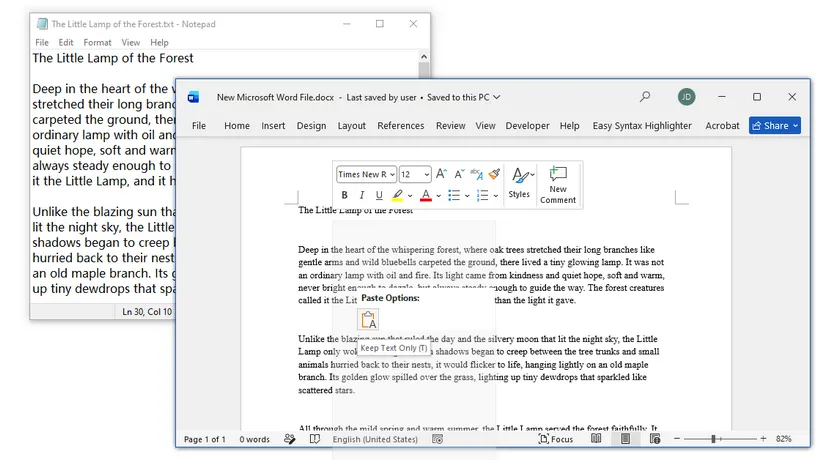Click the Increase Font Size icon
The height and width of the screenshot is (460, 840).
(441, 174)
